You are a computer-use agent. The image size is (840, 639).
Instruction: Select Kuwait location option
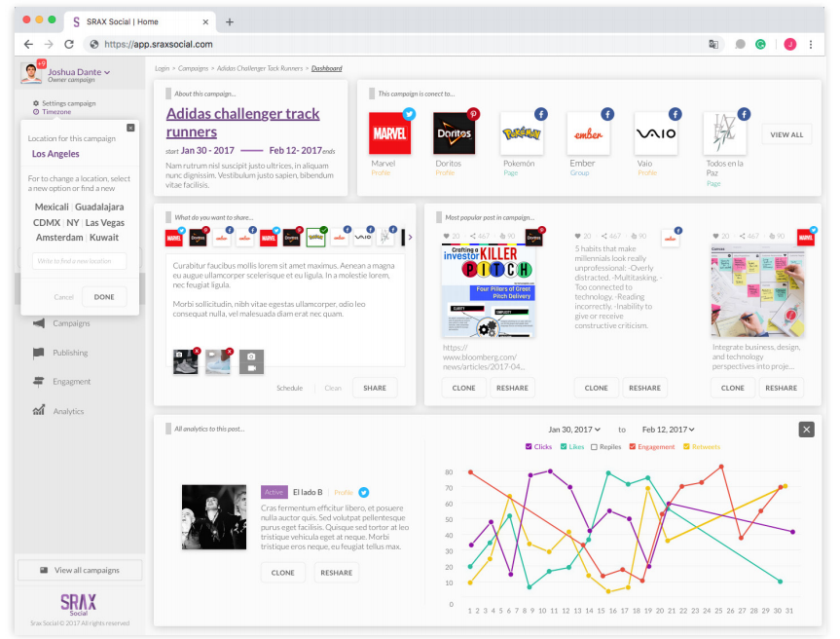tap(104, 238)
